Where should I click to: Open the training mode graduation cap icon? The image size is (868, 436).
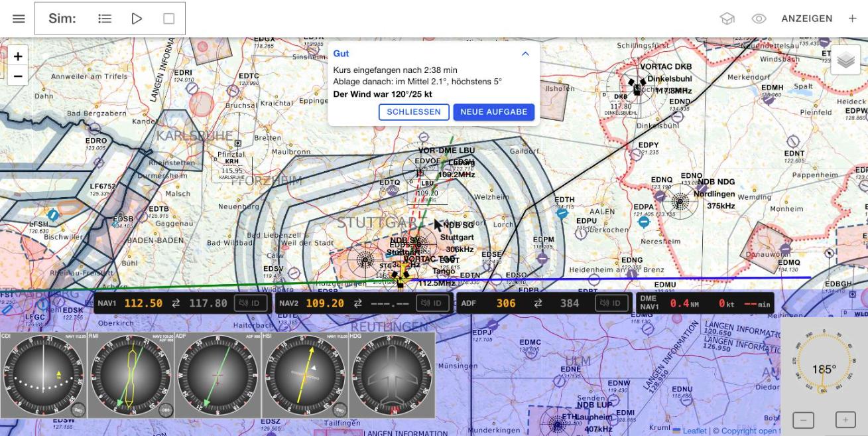click(727, 19)
